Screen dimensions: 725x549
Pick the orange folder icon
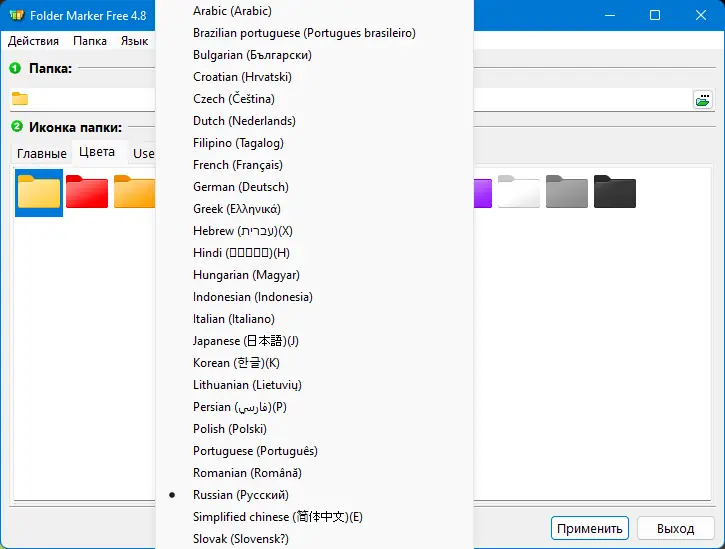coord(135,192)
